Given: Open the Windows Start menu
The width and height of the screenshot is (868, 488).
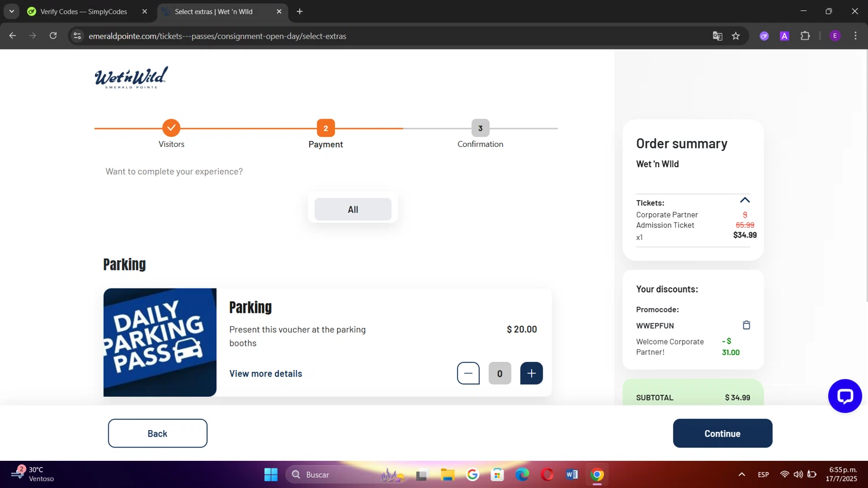Looking at the screenshot, I should tap(271, 475).
